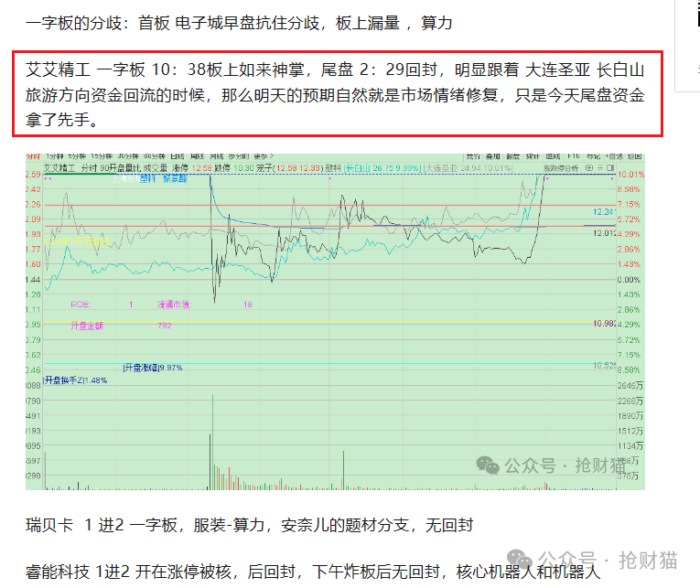This screenshot has height=588, width=700.
Task: Select the 5分钟 period tab
Action: pos(76,156)
